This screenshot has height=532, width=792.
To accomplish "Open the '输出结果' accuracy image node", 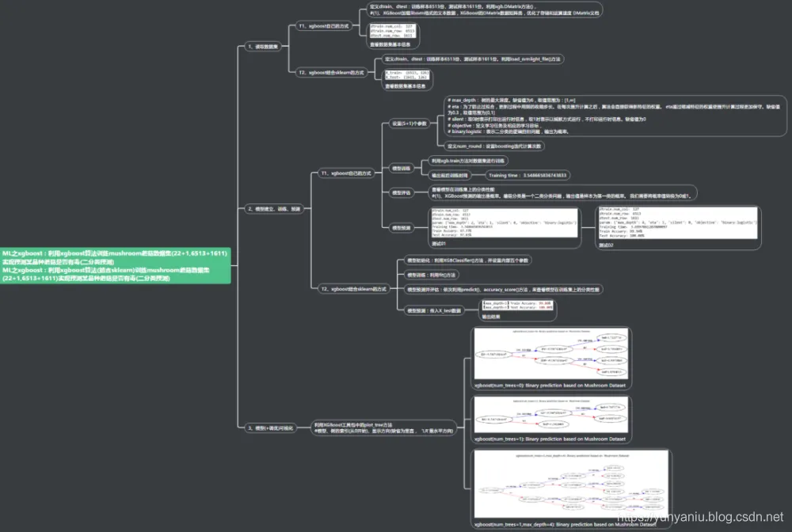I will (517, 310).
